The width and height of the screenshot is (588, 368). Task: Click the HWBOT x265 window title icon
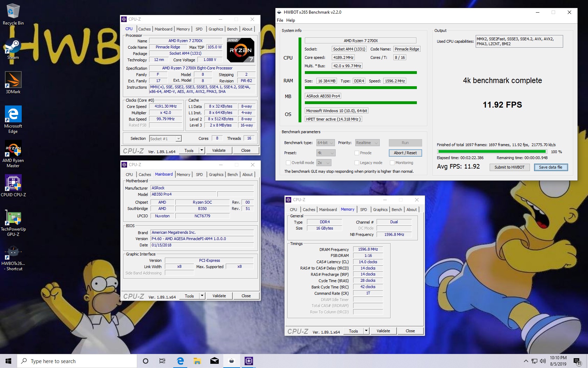coord(279,12)
